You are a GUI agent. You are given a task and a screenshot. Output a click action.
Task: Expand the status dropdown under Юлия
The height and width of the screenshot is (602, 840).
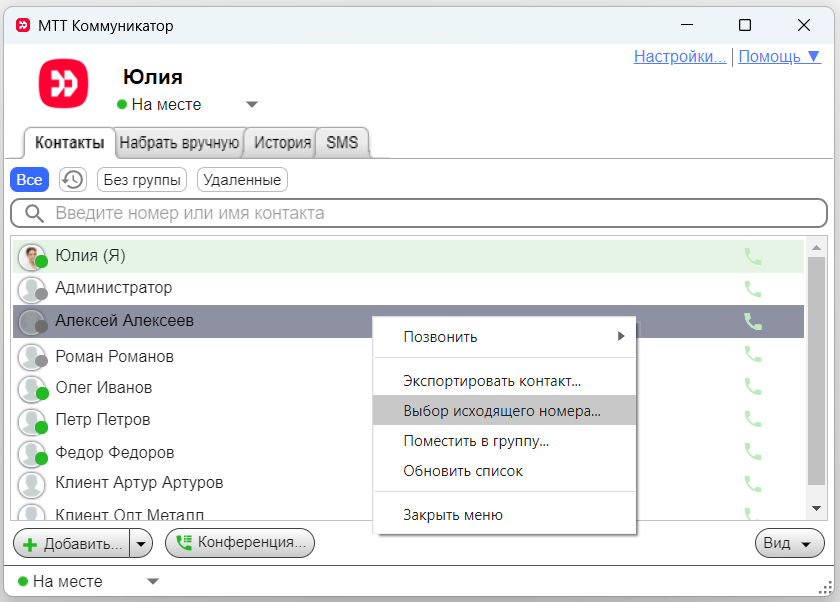(252, 105)
